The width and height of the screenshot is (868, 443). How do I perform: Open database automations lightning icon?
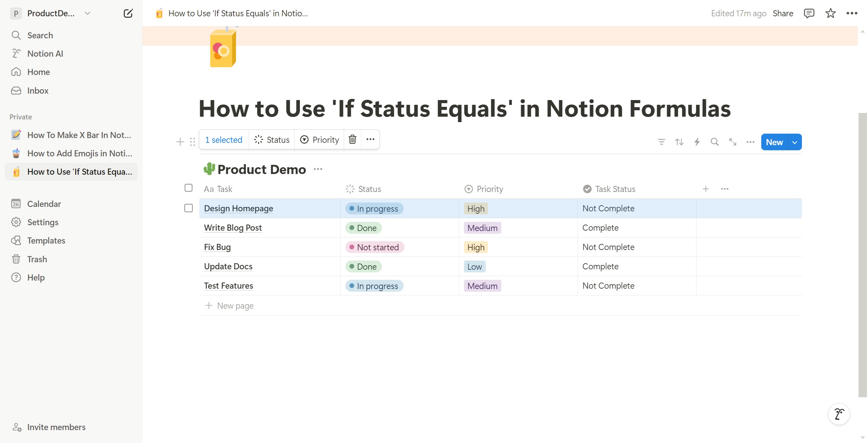tap(697, 142)
